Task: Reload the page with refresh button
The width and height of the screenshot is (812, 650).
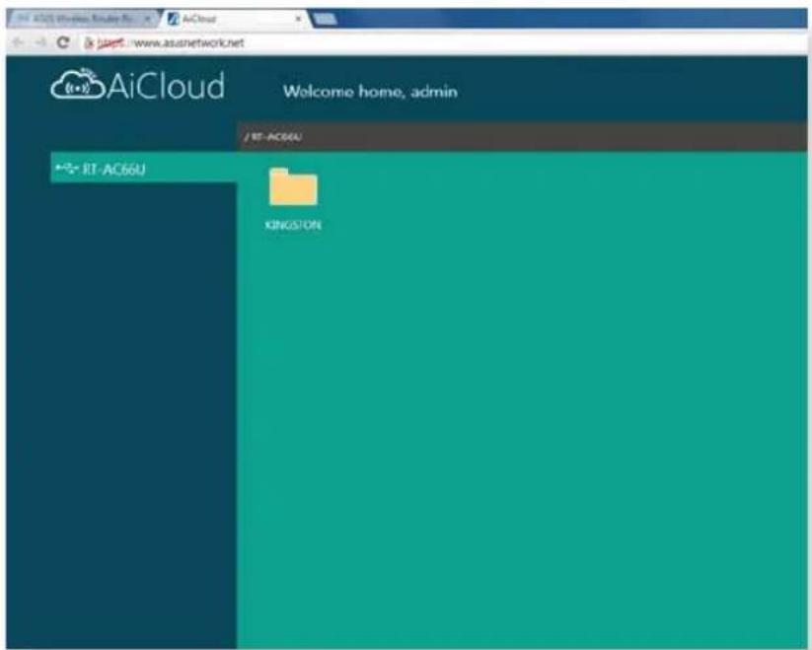Action: (x=63, y=42)
